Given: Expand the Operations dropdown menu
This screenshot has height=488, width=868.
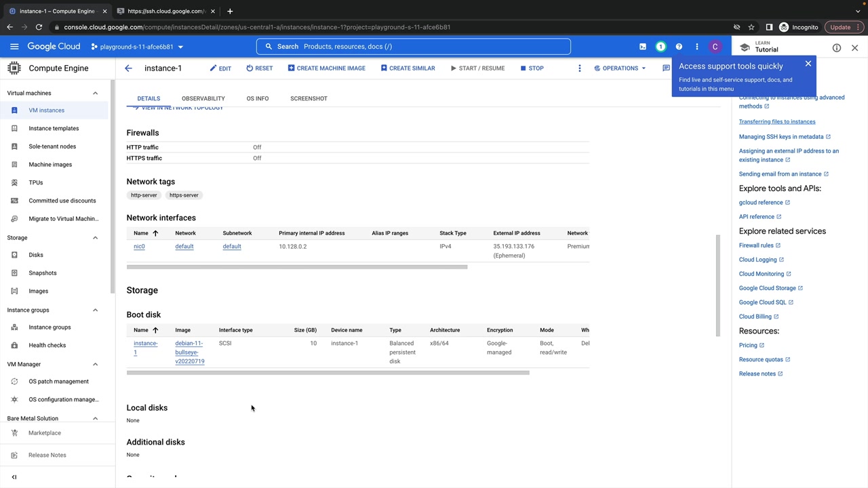Looking at the screenshot, I should click(x=620, y=68).
